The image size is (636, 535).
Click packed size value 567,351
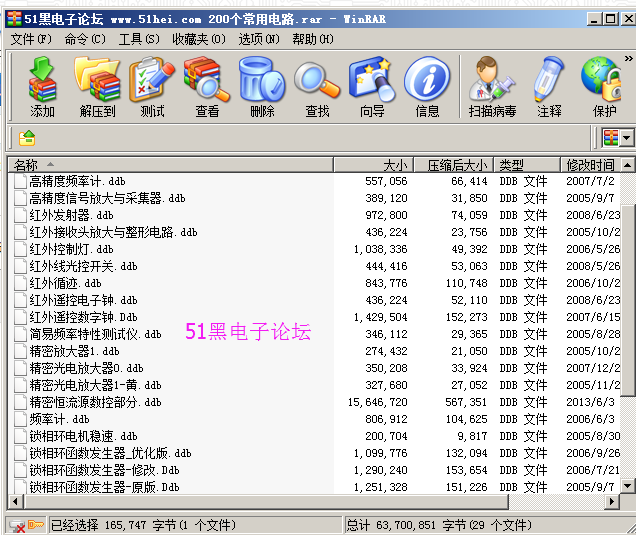click(x=466, y=402)
